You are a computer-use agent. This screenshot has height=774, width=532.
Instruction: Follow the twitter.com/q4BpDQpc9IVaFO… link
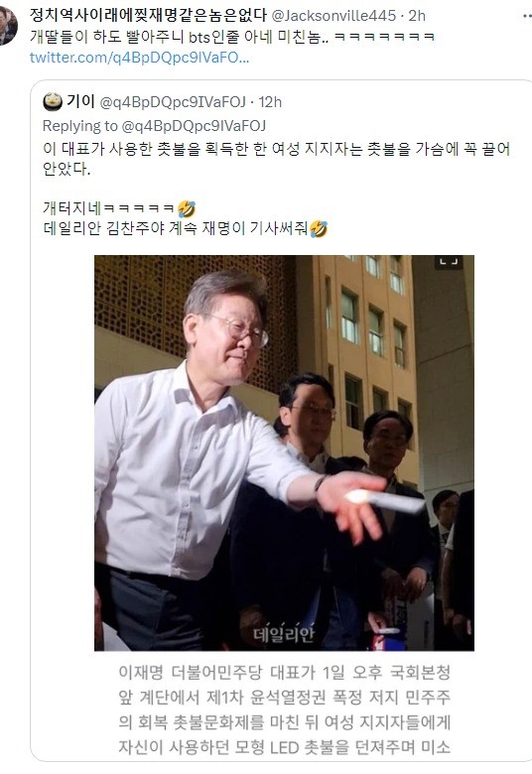(139, 58)
